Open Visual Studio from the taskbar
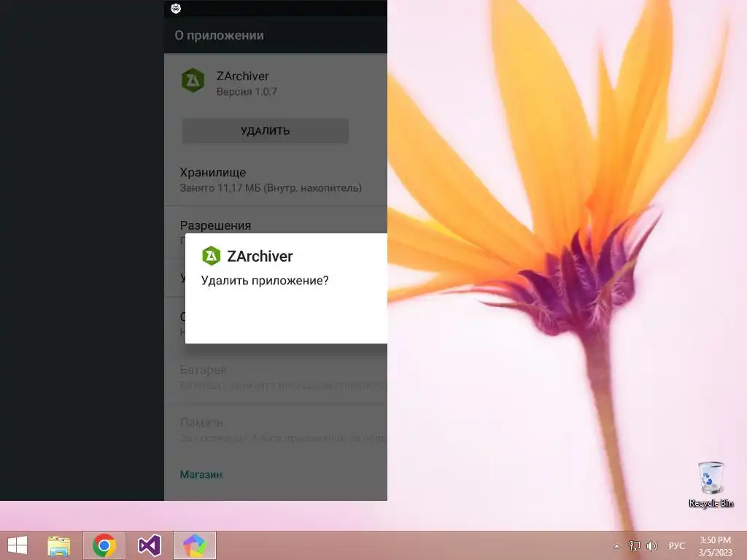 (149, 545)
